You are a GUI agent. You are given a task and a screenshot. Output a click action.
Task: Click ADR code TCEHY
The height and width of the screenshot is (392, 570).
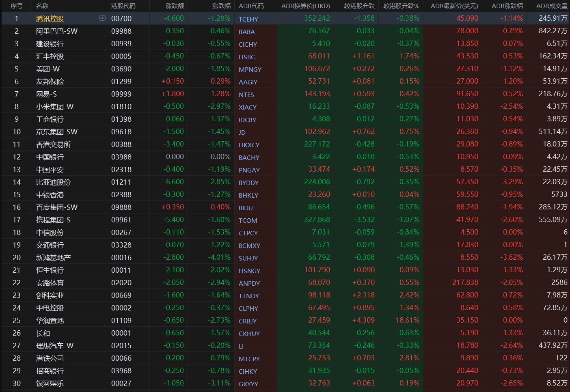[248, 19]
